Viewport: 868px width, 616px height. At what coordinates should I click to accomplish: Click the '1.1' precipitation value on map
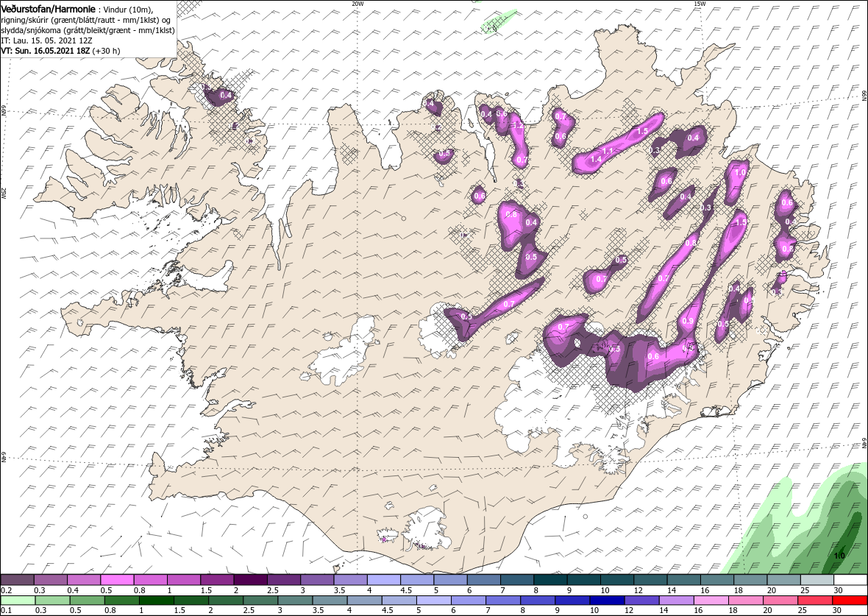(608, 151)
